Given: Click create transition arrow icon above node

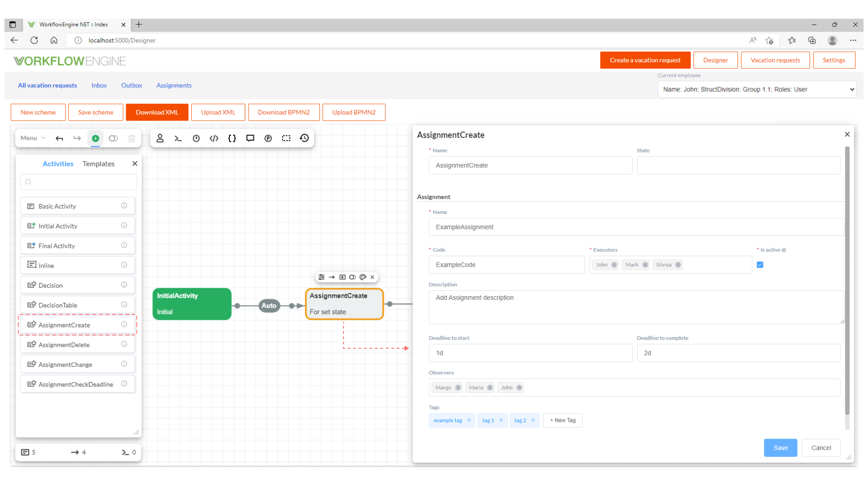Looking at the screenshot, I should (x=332, y=277).
